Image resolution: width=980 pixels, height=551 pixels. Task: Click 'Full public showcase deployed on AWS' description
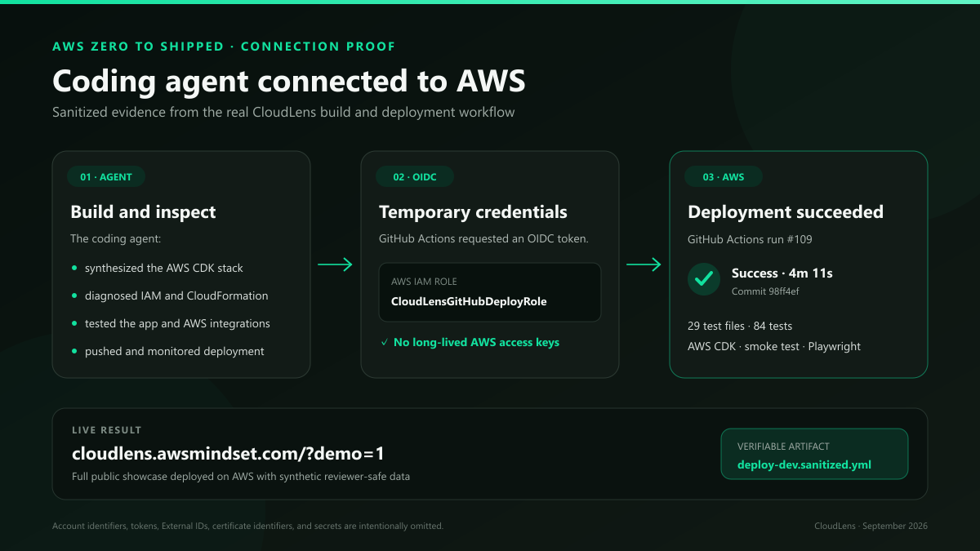[241, 477]
